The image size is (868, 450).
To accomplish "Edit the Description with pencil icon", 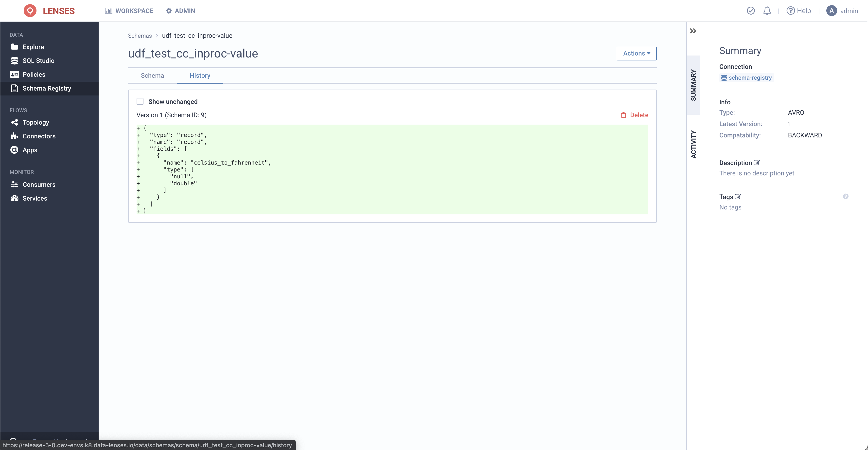I will 757,163.
